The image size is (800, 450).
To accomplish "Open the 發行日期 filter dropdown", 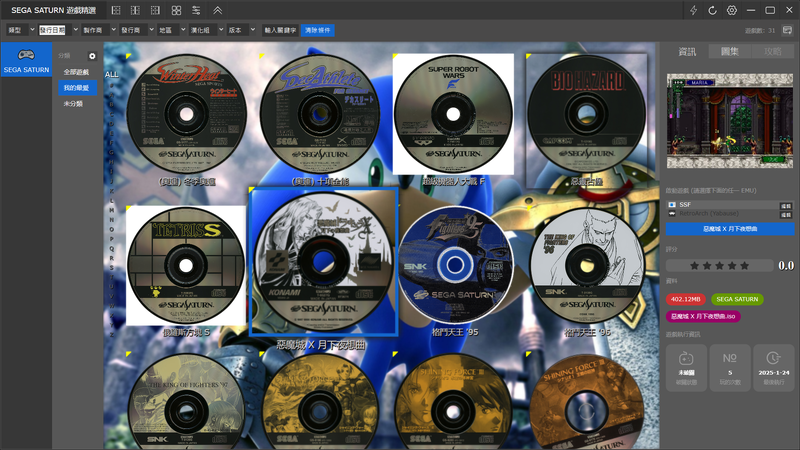I will pos(59,30).
